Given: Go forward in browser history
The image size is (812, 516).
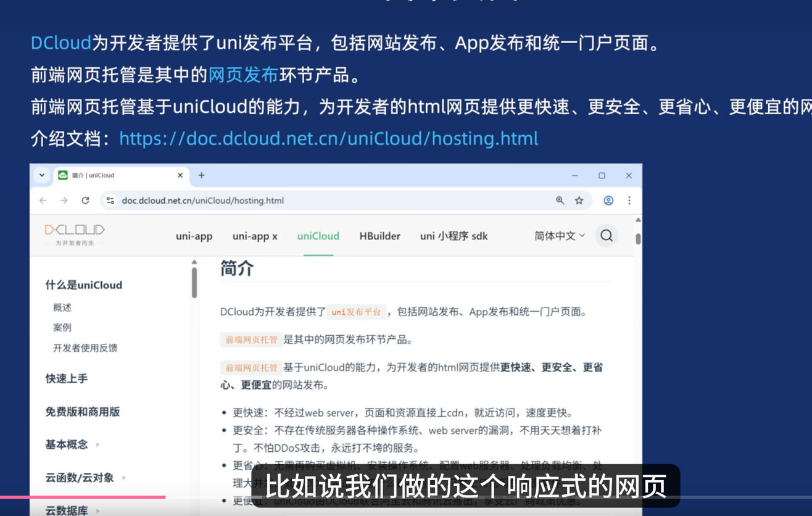Looking at the screenshot, I should coord(64,201).
